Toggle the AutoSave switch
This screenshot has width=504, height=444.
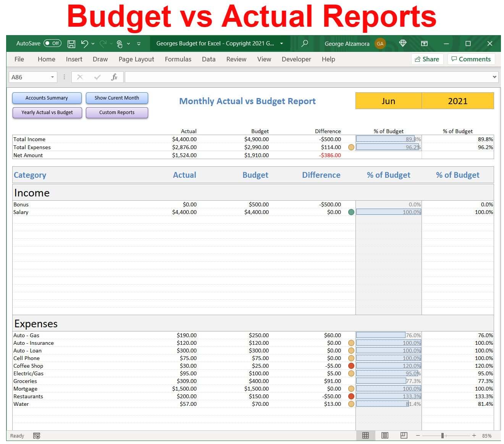click(x=52, y=43)
